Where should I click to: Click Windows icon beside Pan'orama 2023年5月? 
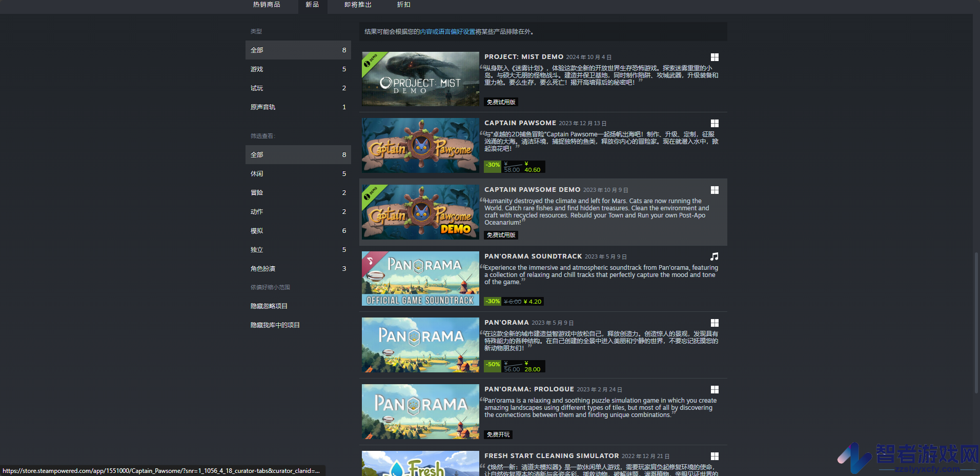[x=714, y=323]
